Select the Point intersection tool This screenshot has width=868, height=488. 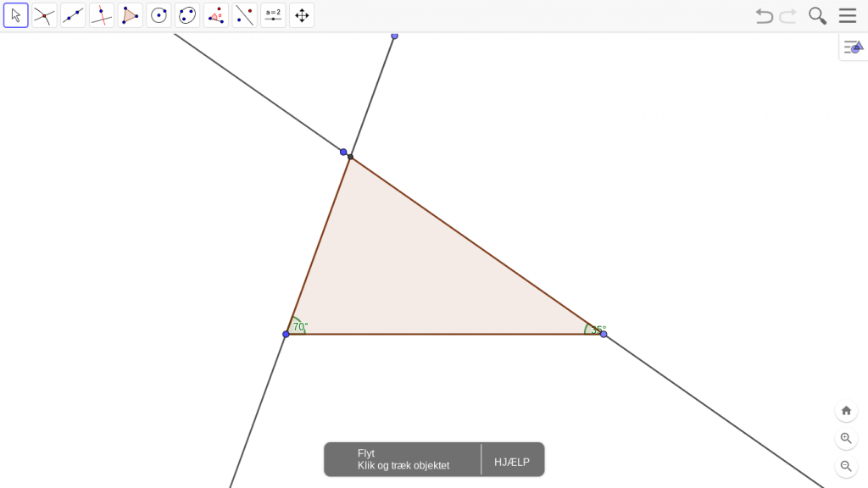tap(44, 15)
